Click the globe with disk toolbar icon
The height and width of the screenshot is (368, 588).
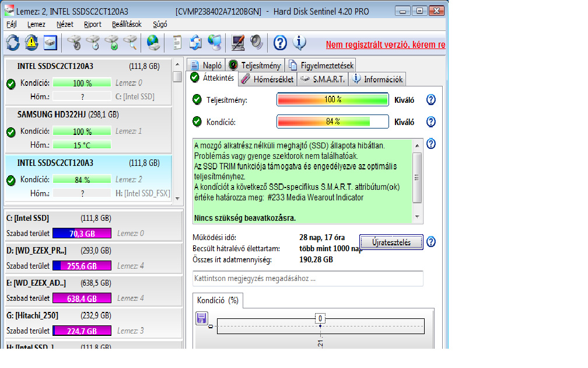coord(153,43)
